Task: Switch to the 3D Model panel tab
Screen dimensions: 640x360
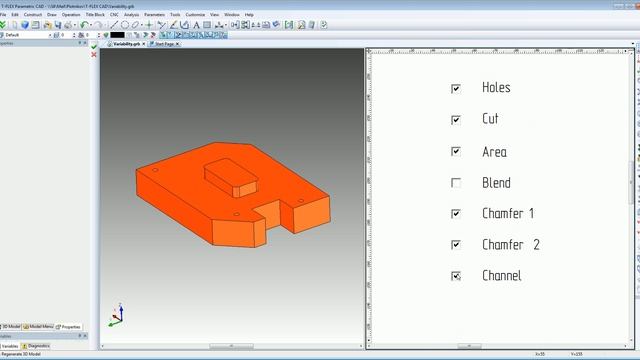Action: (11, 327)
